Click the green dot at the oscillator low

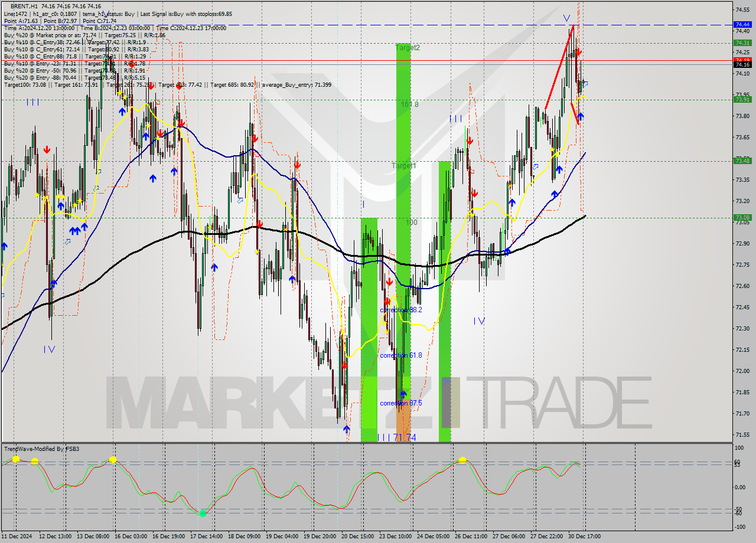[x=203, y=513]
